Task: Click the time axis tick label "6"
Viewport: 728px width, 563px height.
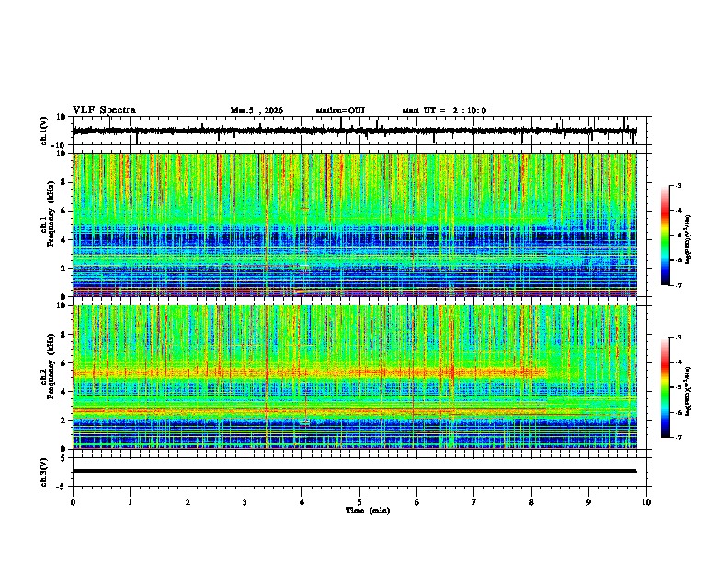Action: (416, 502)
